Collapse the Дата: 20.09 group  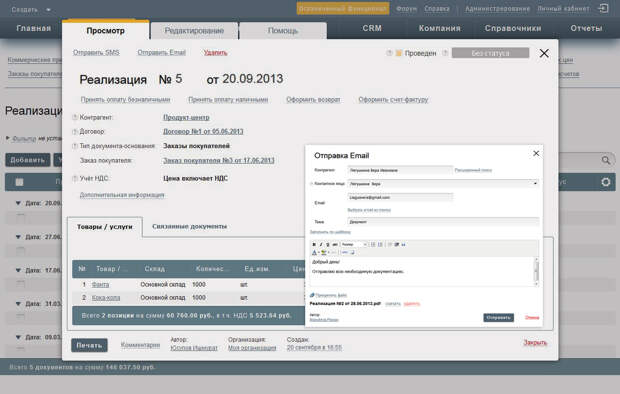click(18, 203)
